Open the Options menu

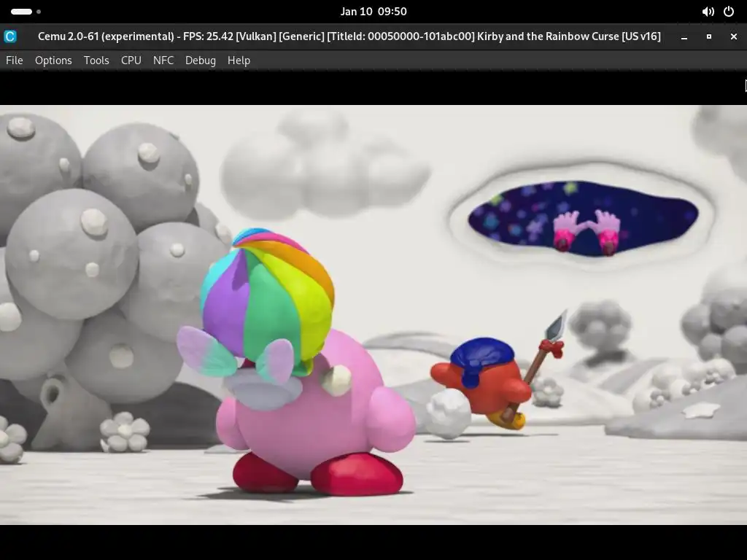pyautogui.click(x=53, y=61)
